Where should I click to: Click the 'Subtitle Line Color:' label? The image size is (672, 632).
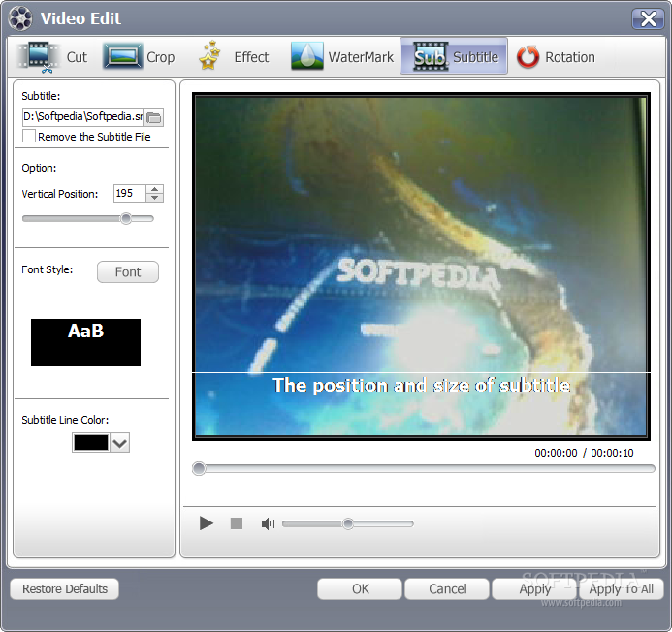tap(65, 420)
